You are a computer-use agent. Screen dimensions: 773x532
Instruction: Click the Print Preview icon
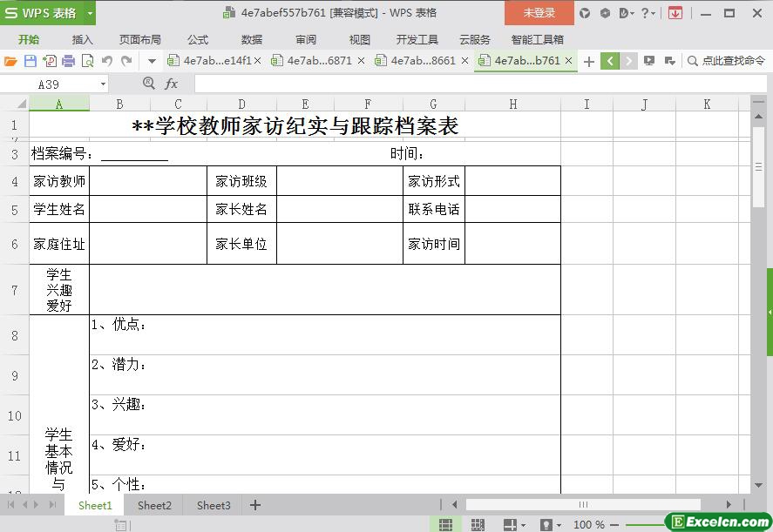[86, 61]
